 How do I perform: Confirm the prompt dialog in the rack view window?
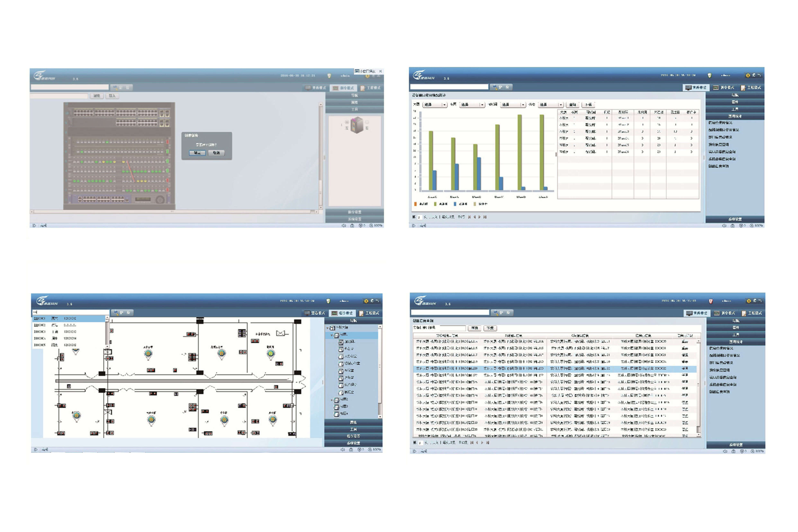tap(197, 153)
